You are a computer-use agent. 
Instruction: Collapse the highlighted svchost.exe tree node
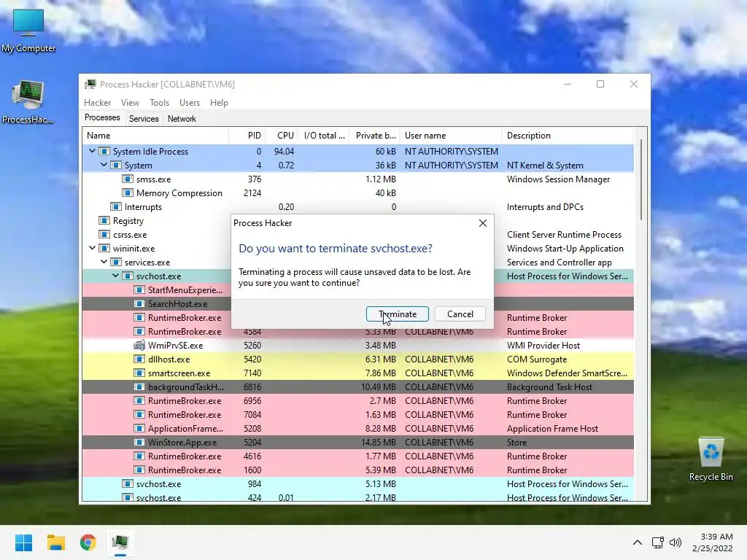click(x=115, y=276)
